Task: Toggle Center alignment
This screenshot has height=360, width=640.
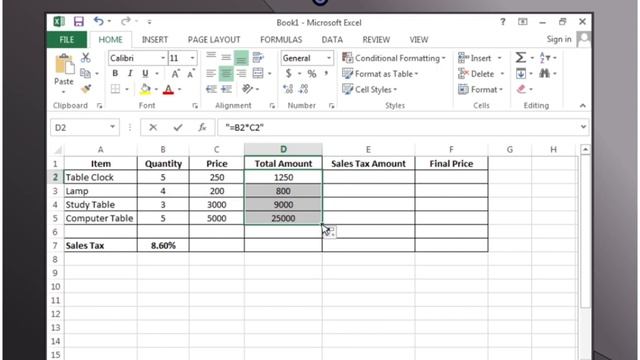Action: pyautogui.click(x=226, y=73)
